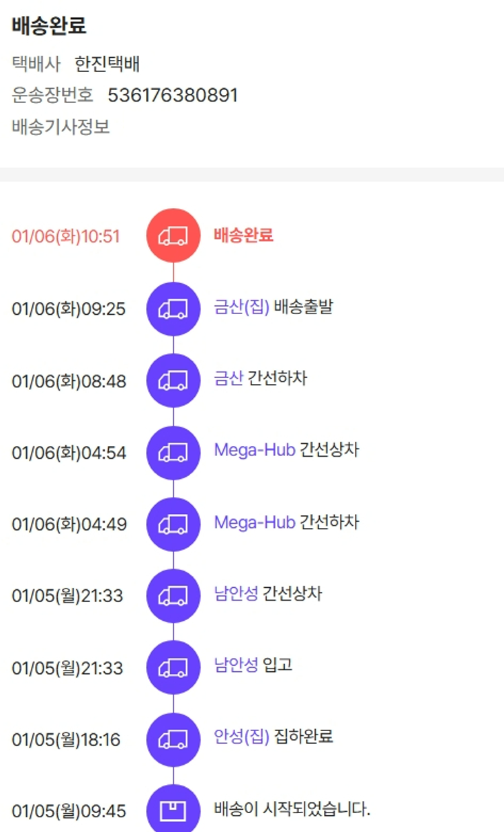Click truck icon beside 금산 간선하차
Screen dimensions: 504x832
[173, 381]
